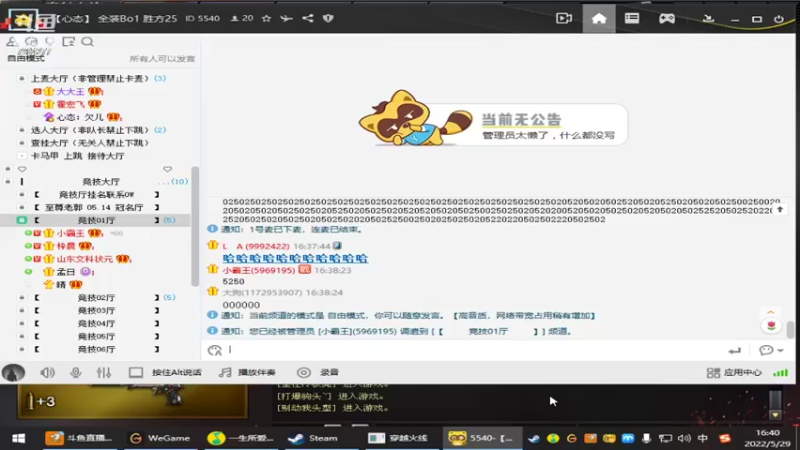This screenshot has height=450, width=800.
Task: Select the 竞技04厅 channel
Action: pyautogui.click(x=96, y=323)
